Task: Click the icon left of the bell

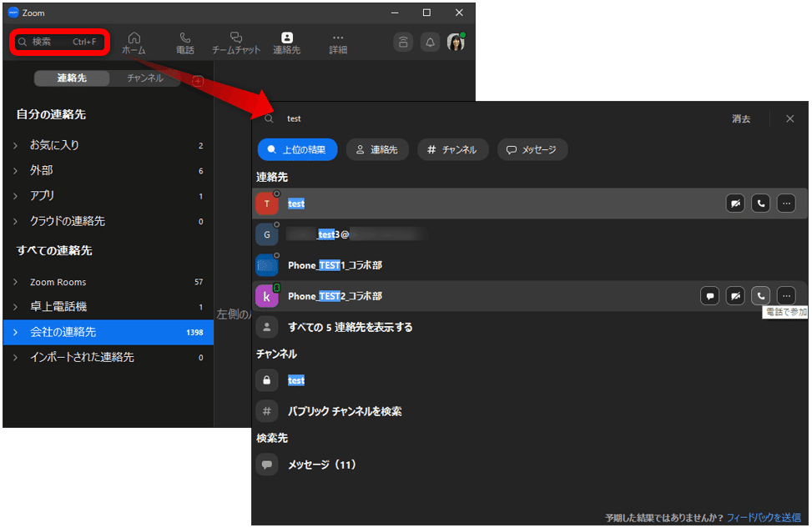Action: (x=403, y=42)
